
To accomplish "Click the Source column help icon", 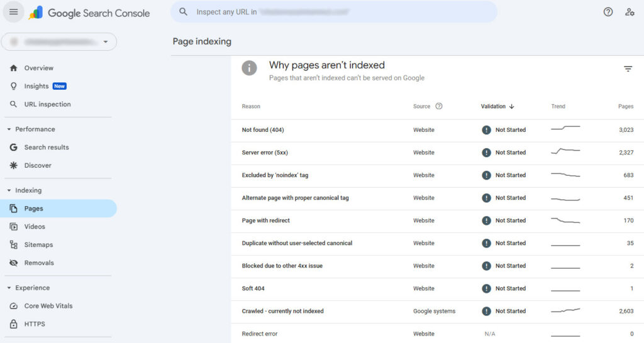I will 438,106.
